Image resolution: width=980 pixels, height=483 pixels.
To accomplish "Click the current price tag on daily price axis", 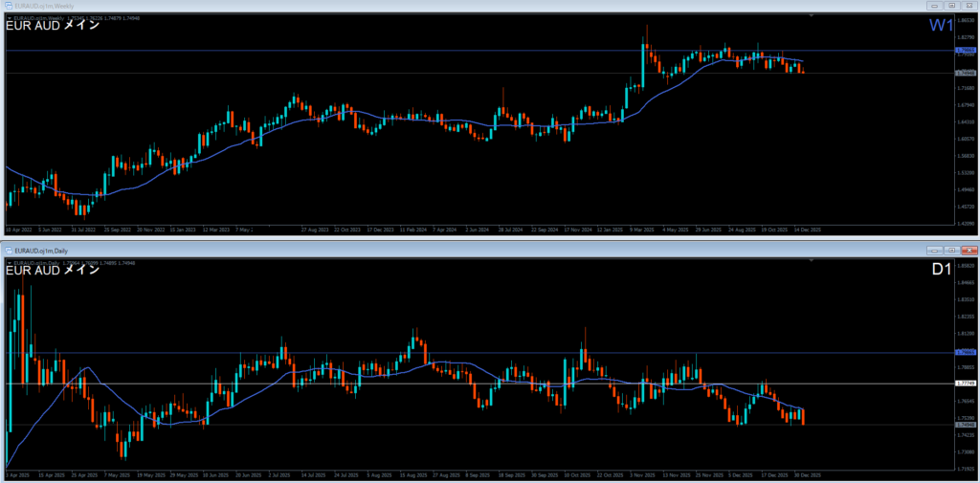I will click(x=965, y=424).
